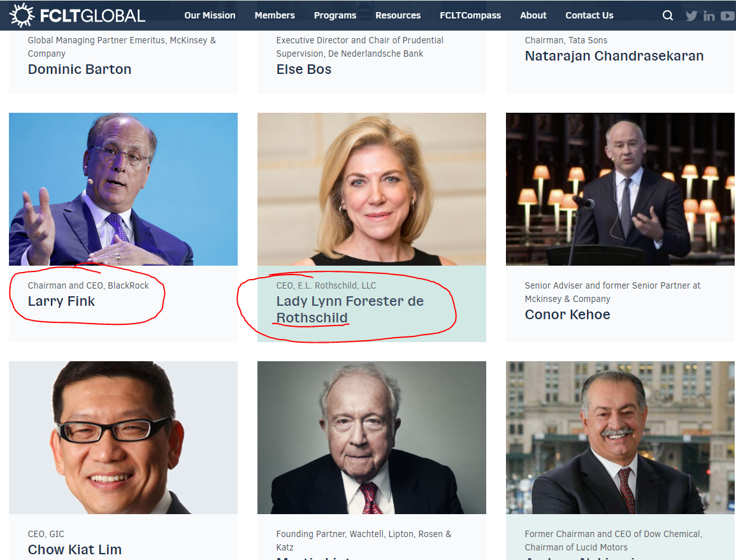Click 'Chairman and CEO, BlackRock' text
The image size is (736, 560).
88,285
